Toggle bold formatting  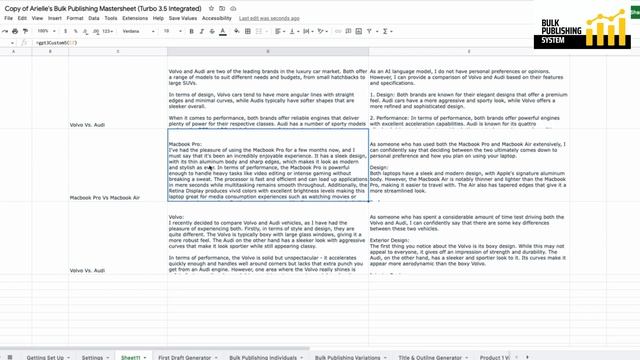click(x=191, y=31)
